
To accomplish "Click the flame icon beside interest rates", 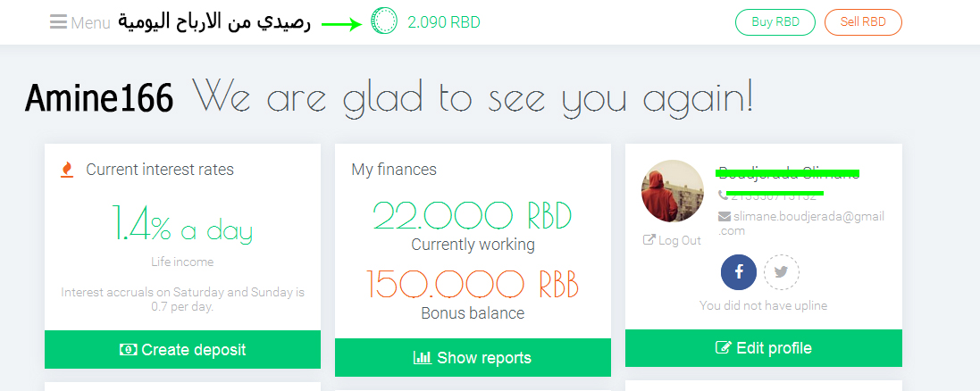I will tap(67, 170).
